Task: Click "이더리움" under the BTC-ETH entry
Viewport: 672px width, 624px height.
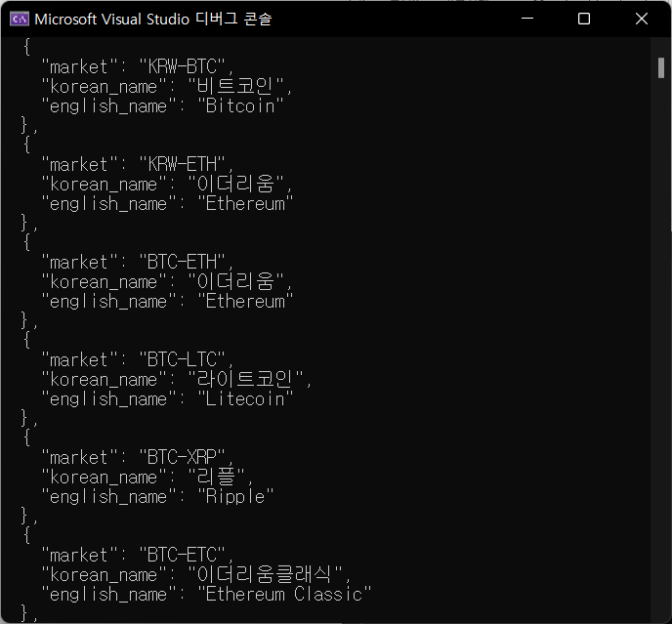Action: pyautogui.click(x=235, y=281)
